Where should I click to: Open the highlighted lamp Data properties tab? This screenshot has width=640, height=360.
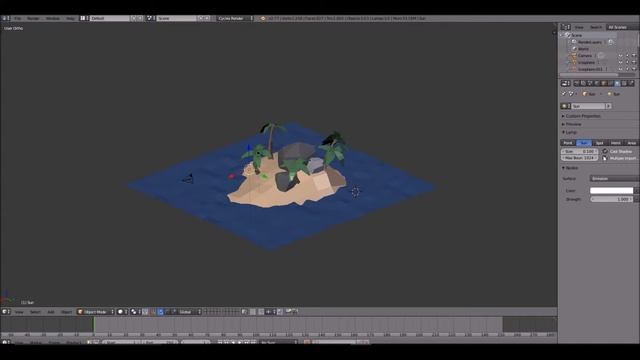click(617, 83)
